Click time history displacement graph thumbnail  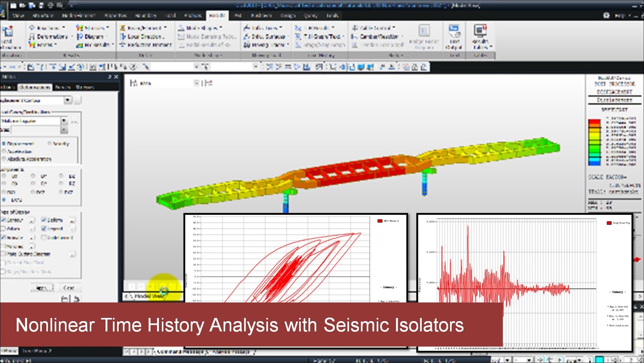[x=525, y=283]
